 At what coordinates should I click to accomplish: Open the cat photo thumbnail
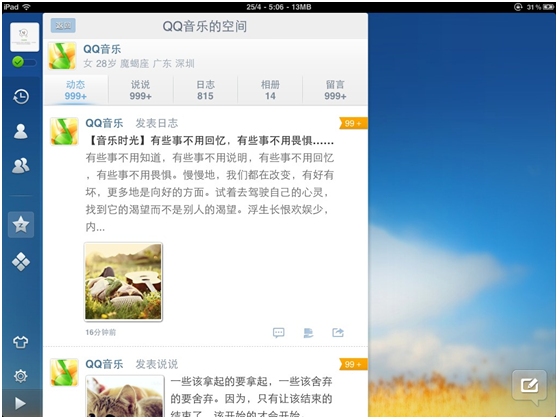point(125,396)
